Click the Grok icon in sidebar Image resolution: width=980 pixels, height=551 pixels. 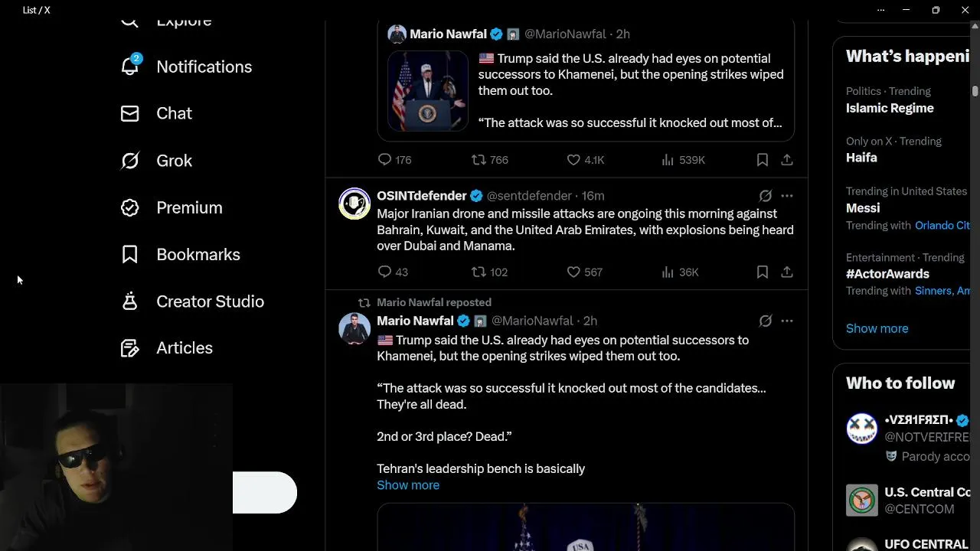click(130, 161)
